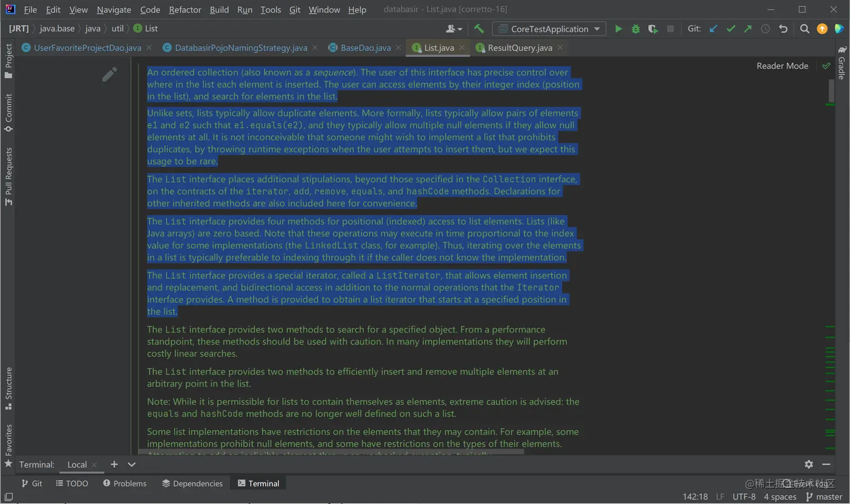
Task: Open the master branch selector in status bar
Action: [x=824, y=497]
